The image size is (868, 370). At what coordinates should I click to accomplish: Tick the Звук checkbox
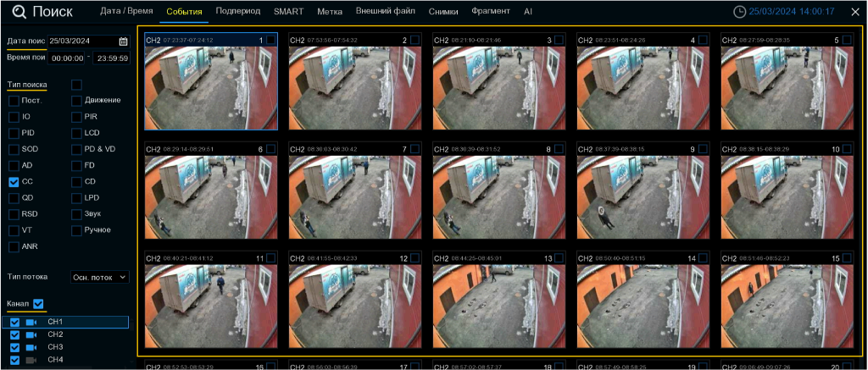coord(76,214)
